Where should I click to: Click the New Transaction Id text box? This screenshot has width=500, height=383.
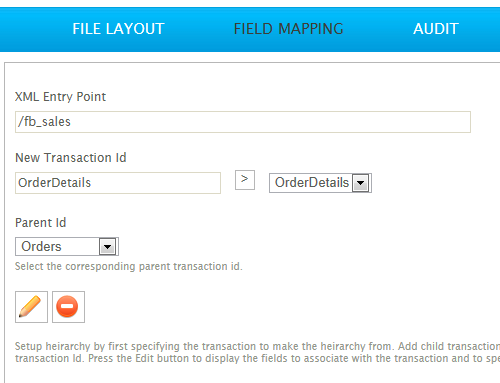coord(118,183)
